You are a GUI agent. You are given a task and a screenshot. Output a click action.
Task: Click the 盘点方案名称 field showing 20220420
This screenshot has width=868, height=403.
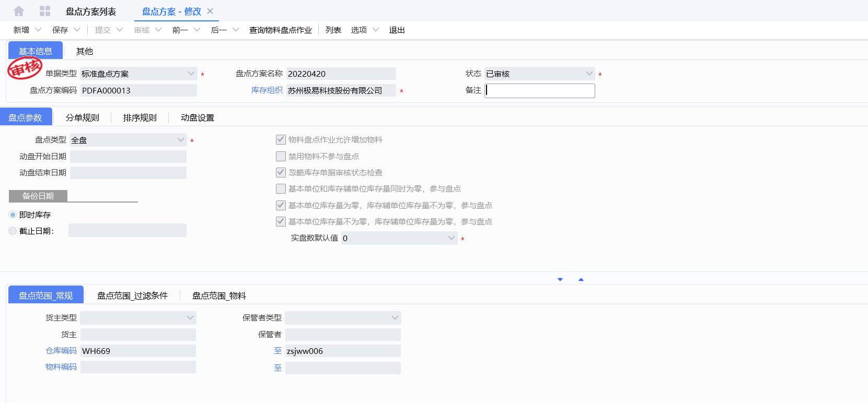click(x=341, y=74)
